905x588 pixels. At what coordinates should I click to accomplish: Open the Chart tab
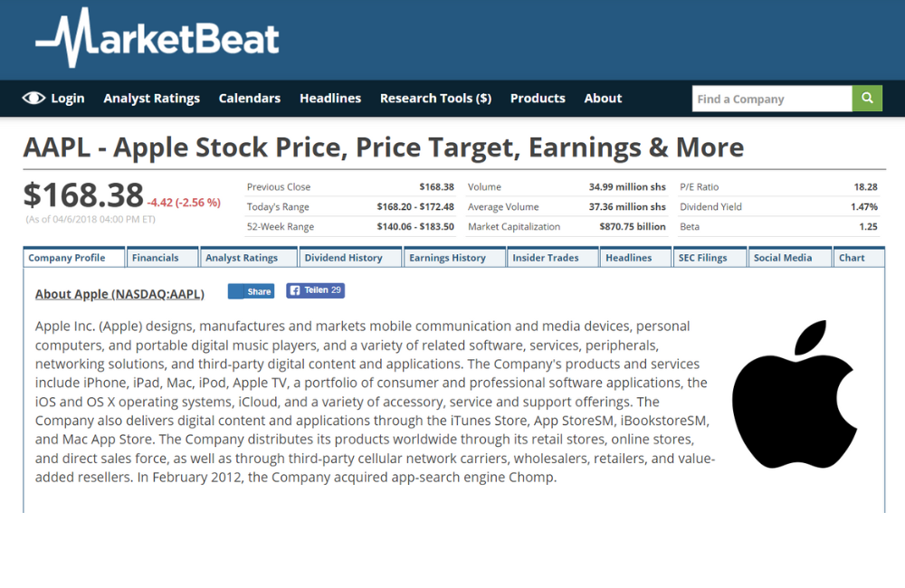[852, 258]
